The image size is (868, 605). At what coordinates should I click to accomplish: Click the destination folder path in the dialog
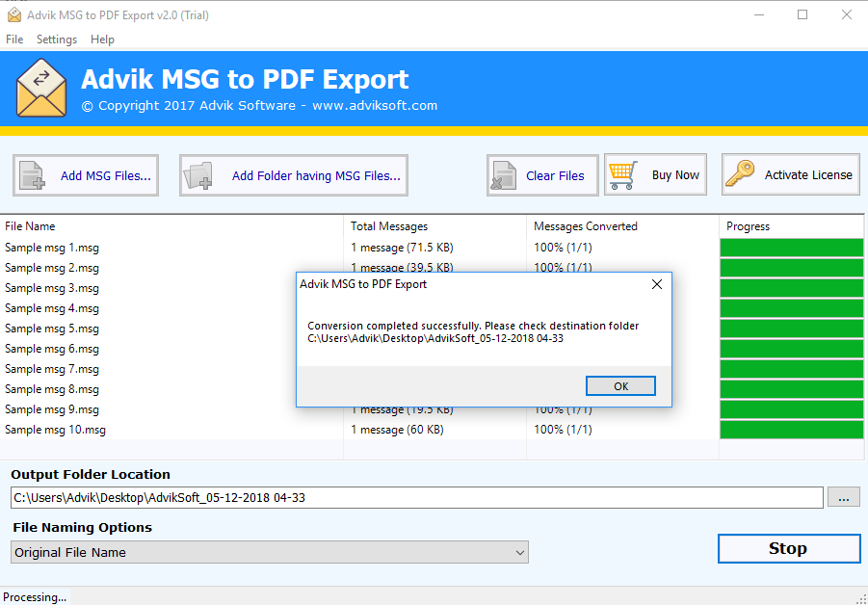coord(435,338)
